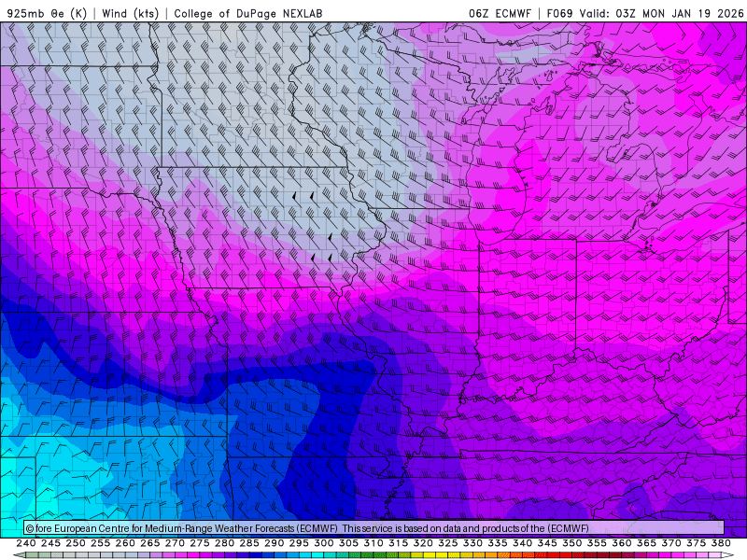Click the 305 value on the color scale
The width and height of the screenshot is (747, 560).
pos(348,543)
